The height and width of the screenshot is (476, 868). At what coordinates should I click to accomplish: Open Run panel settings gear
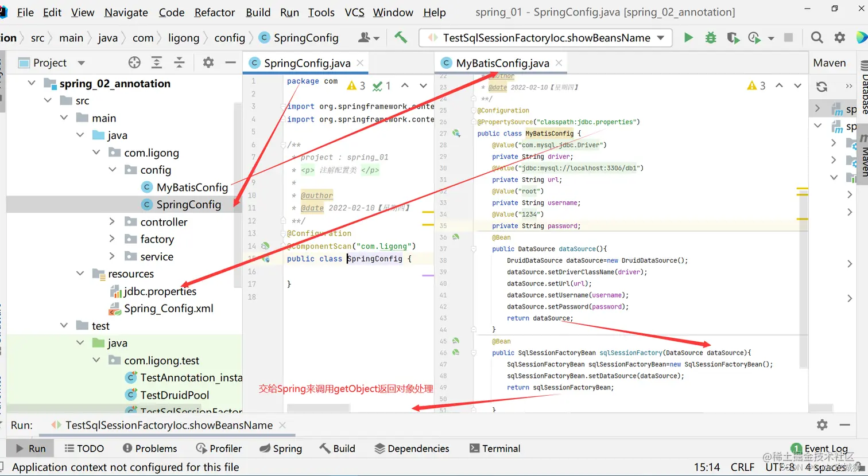(822, 424)
